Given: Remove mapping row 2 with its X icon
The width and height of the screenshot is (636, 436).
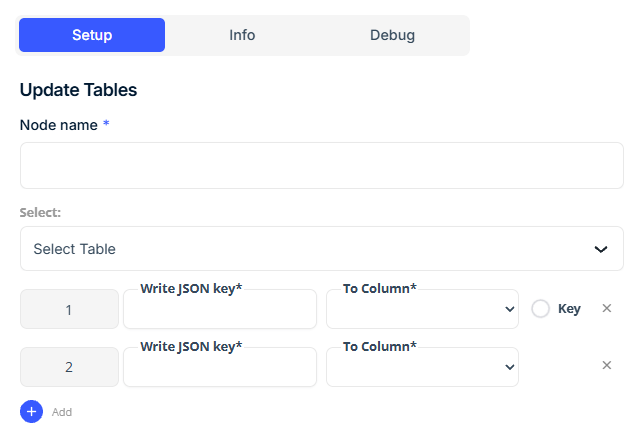Looking at the screenshot, I should [606, 365].
